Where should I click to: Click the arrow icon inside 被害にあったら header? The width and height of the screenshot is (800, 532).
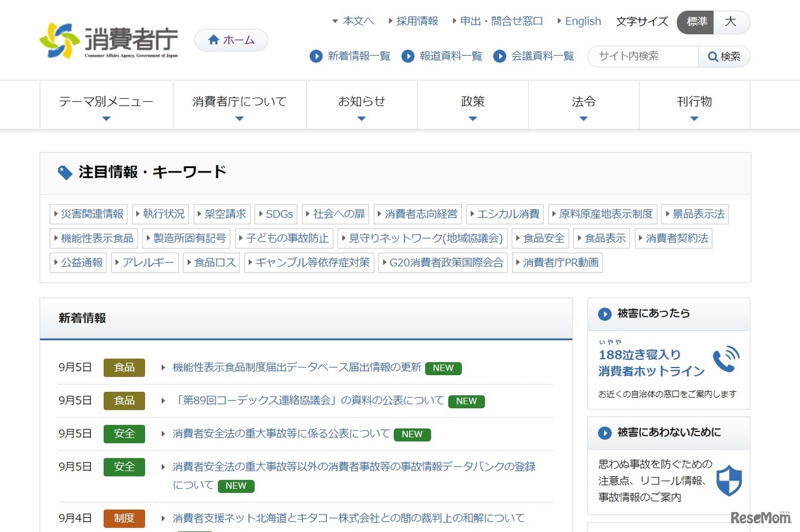point(604,314)
